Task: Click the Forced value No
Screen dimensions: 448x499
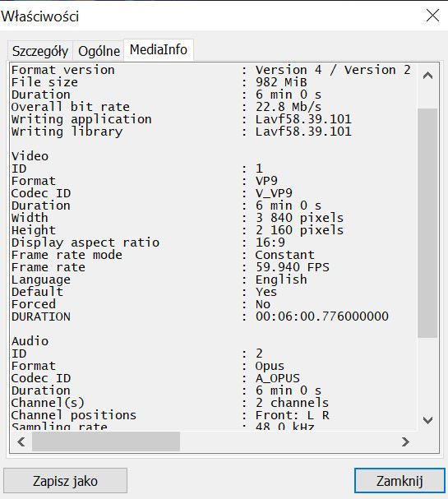Action: coord(263,304)
